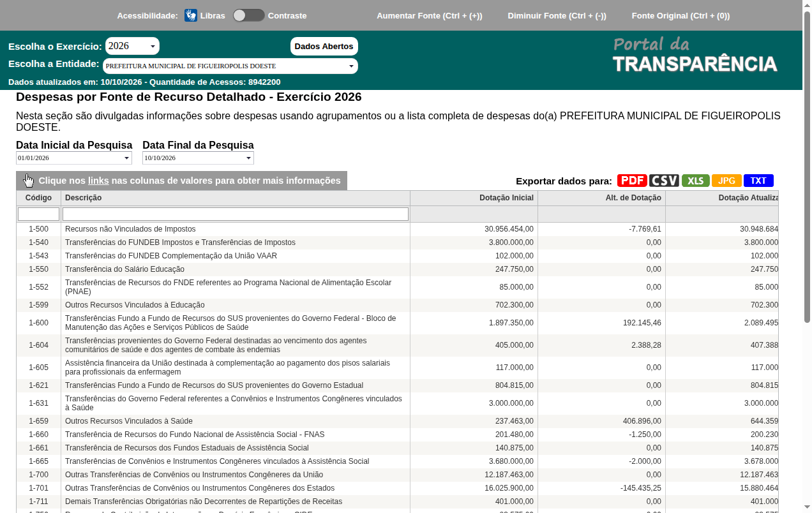812x513 pixels.
Task: Click 'Recursos não Vinculados de Impostos' row
Action: (x=397, y=229)
